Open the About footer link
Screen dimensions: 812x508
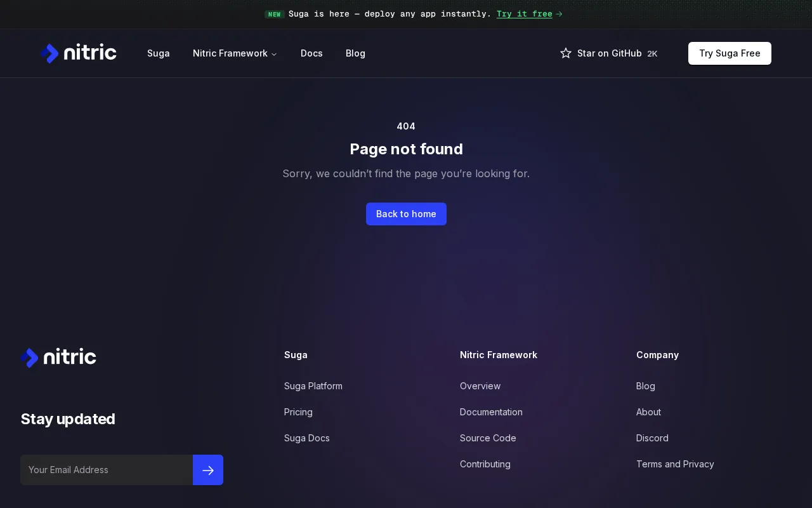[x=648, y=412]
